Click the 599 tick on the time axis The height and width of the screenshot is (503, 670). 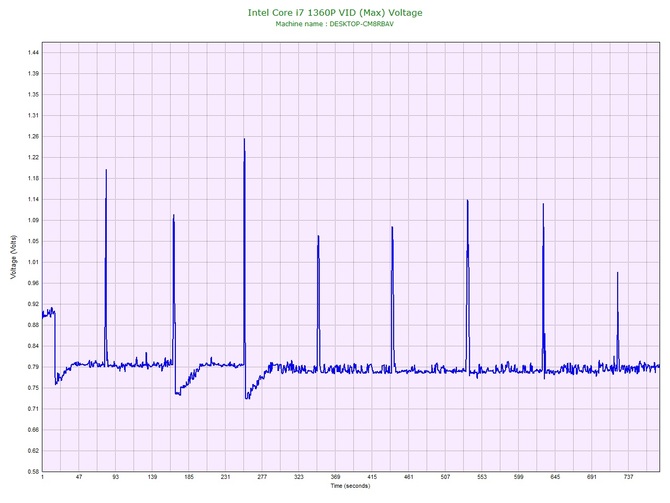[x=519, y=477]
